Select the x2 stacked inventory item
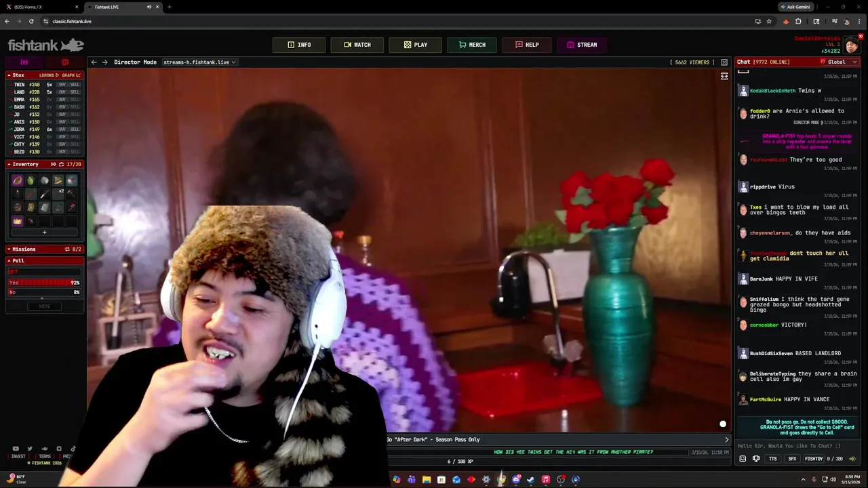This screenshot has width=868, height=488. 58,194
